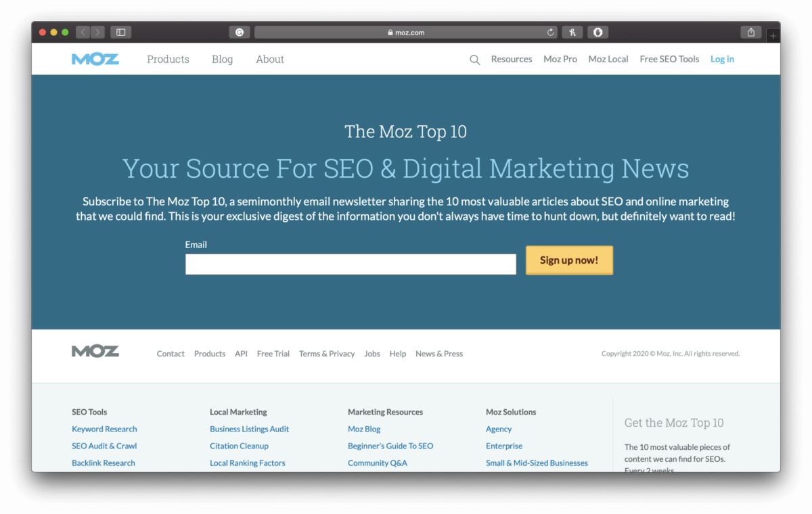812x514 pixels.
Task: Click the Keyword Research link
Action: point(104,429)
